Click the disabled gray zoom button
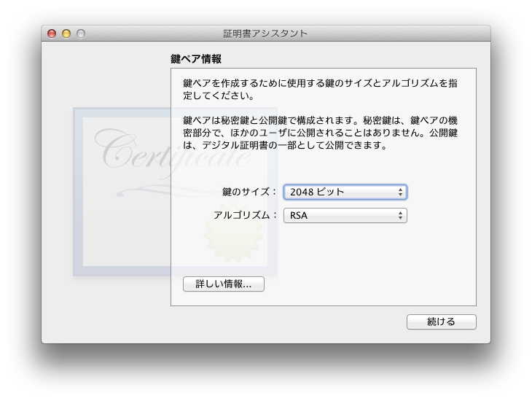Screen dimensions: 532x401 (x=81, y=34)
